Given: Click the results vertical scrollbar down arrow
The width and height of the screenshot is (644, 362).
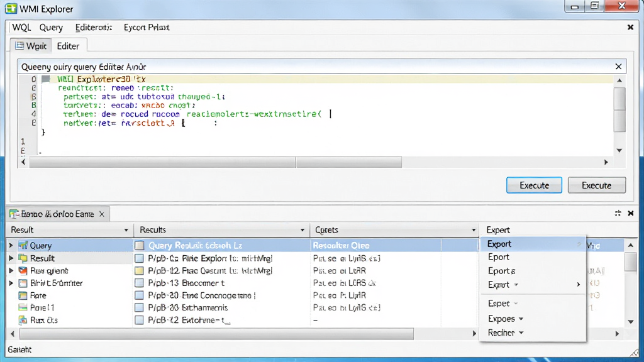Looking at the screenshot, I should tap(631, 322).
